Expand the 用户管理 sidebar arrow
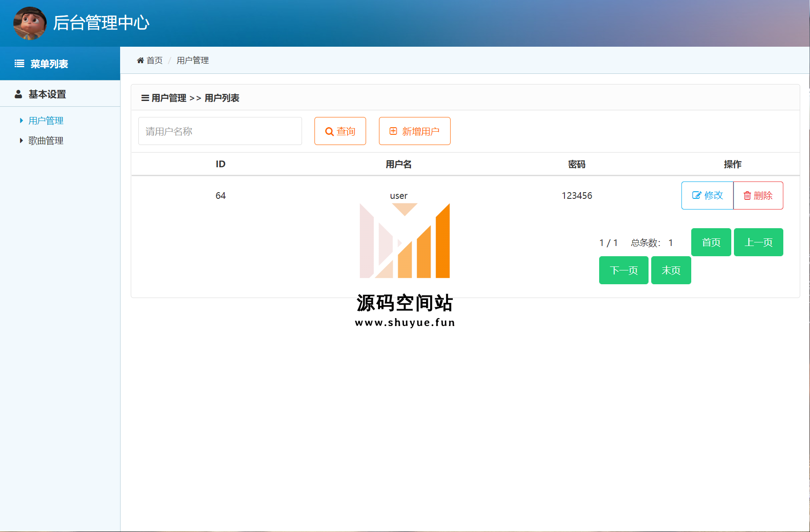 [21, 121]
